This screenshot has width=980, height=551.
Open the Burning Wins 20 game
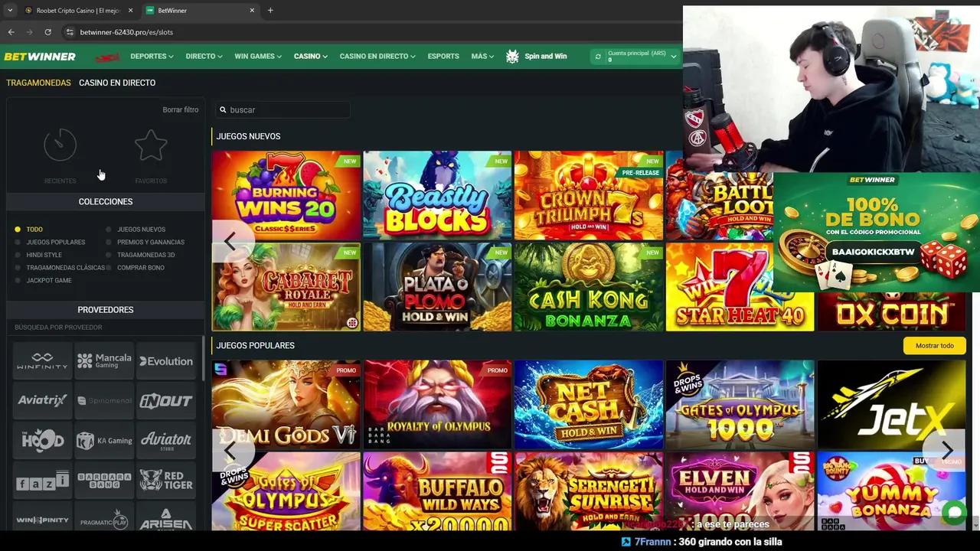pyautogui.click(x=286, y=196)
